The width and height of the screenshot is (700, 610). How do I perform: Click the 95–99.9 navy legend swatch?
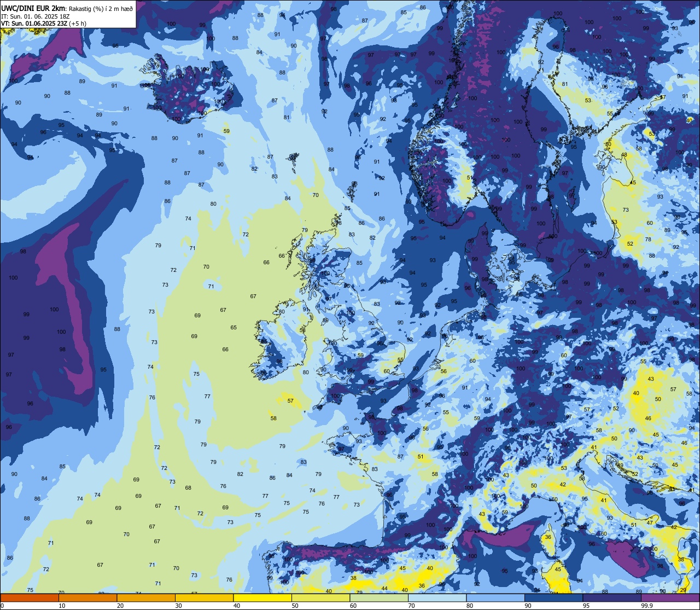[612, 597]
